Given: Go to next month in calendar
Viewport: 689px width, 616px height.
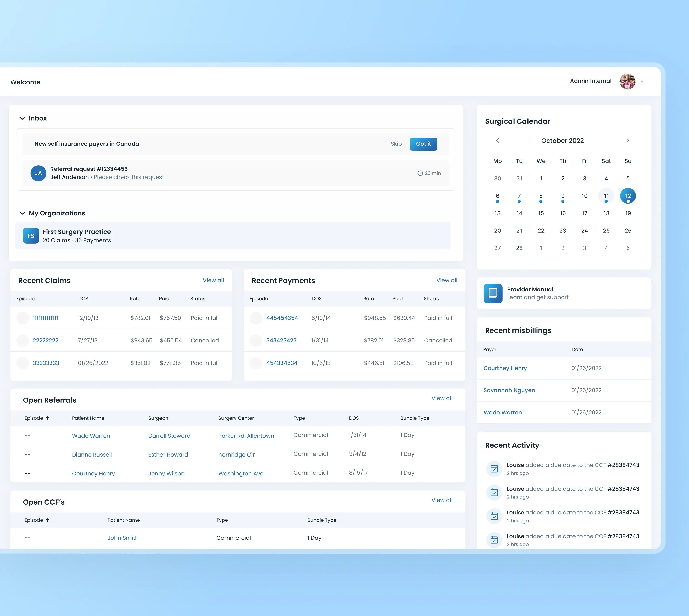Looking at the screenshot, I should click(x=628, y=140).
